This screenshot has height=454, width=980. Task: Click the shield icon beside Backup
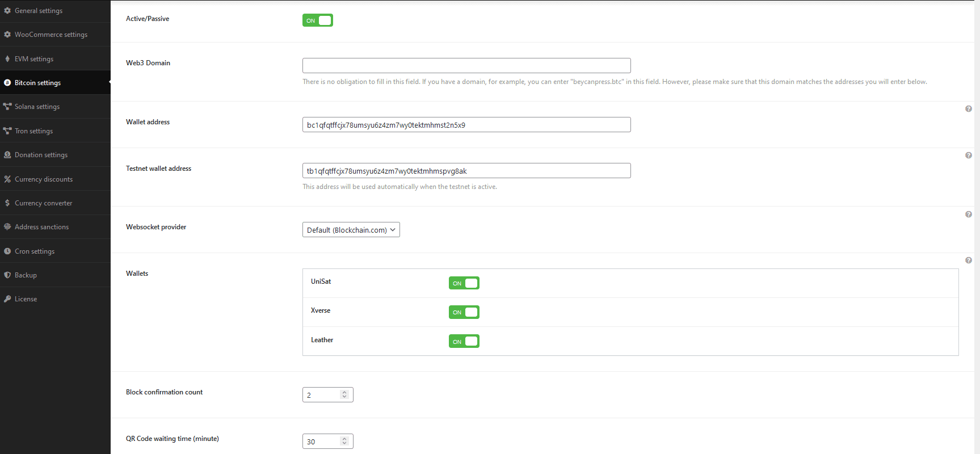[7, 275]
